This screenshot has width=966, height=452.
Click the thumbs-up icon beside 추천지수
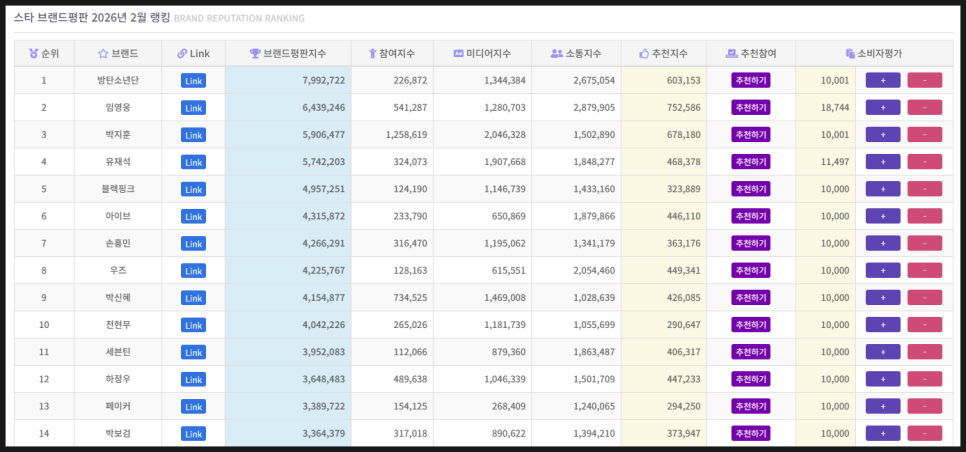(x=644, y=54)
